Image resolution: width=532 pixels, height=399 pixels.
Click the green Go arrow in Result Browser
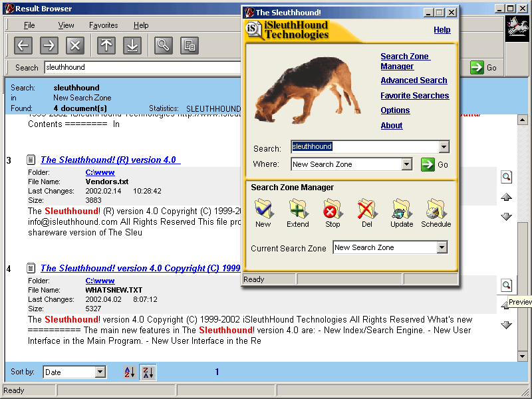[x=477, y=67]
